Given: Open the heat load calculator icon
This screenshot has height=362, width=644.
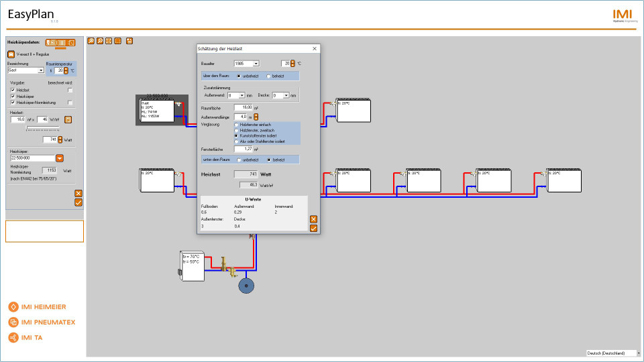Looking at the screenshot, I should pos(68,119).
